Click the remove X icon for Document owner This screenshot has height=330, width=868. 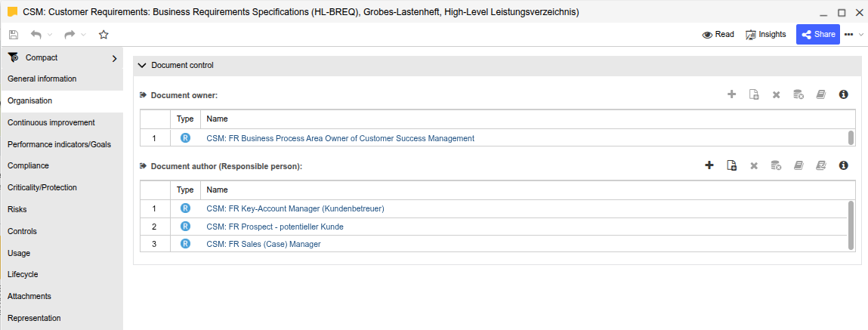click(776, 95)
